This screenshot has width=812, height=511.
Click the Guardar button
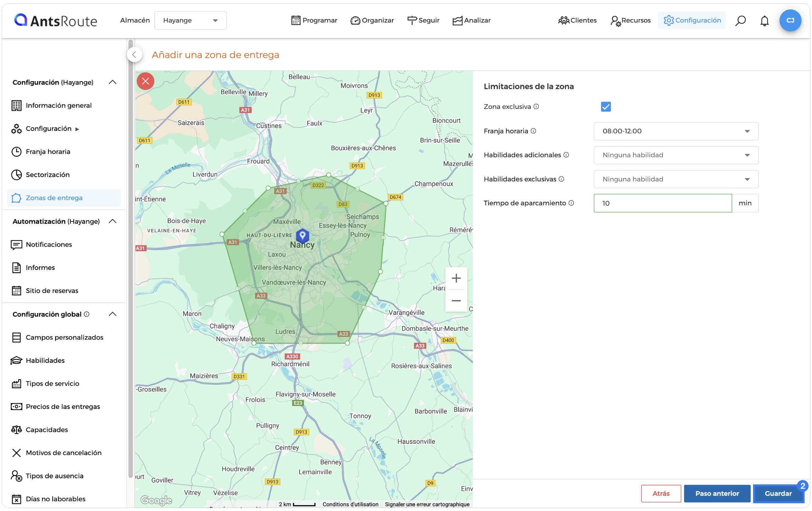point(778,493)
